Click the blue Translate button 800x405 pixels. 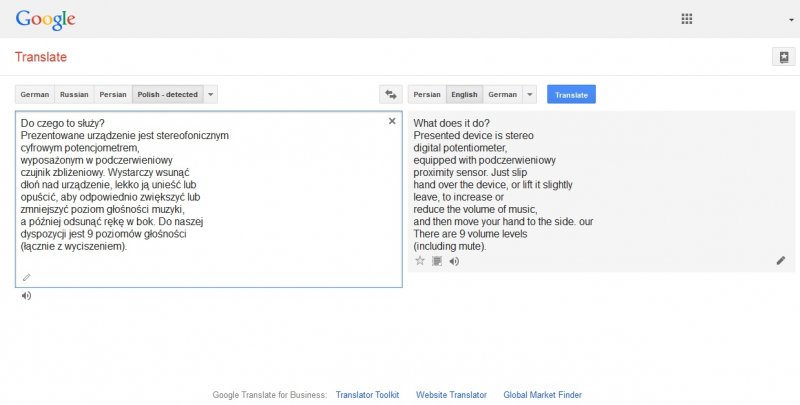point(571,94)
